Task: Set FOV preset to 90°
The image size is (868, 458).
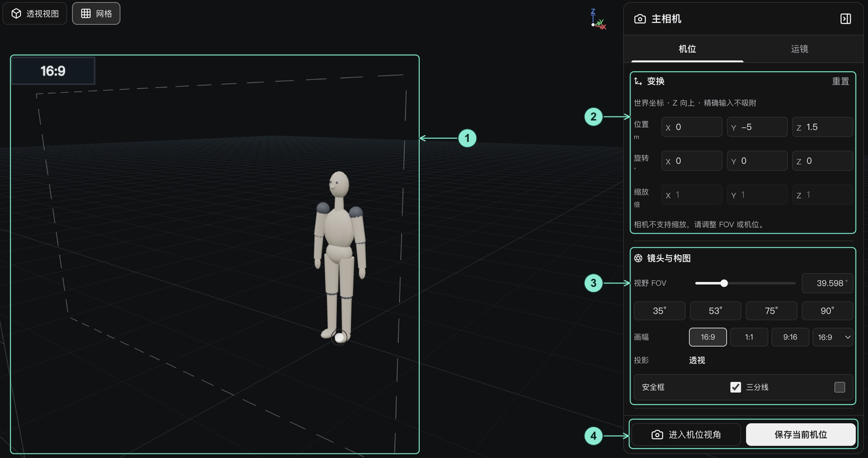Action: [828, 310]
